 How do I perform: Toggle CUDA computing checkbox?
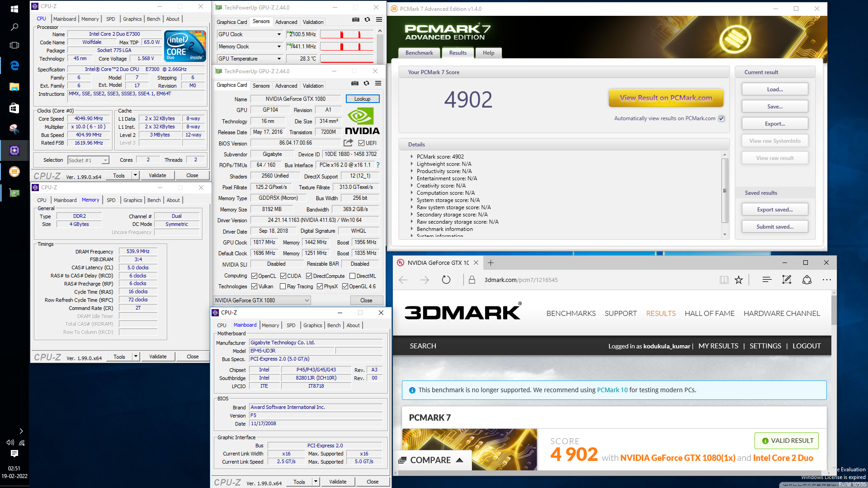[x=283, y=276]
